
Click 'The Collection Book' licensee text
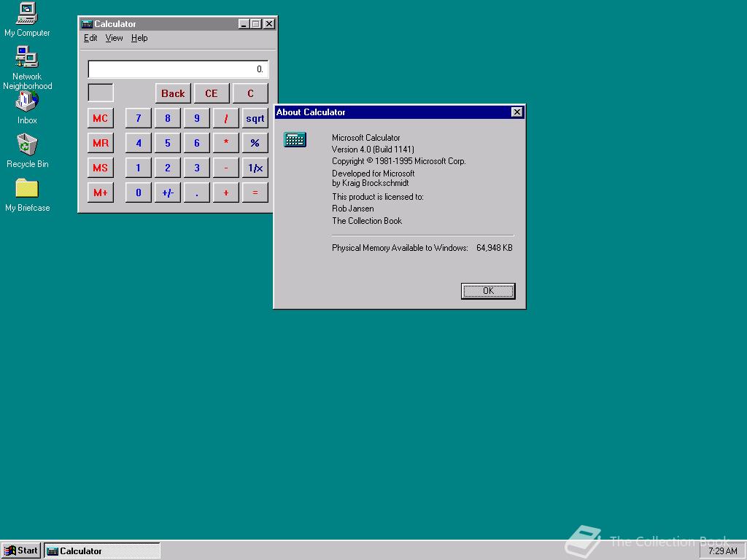367,221
